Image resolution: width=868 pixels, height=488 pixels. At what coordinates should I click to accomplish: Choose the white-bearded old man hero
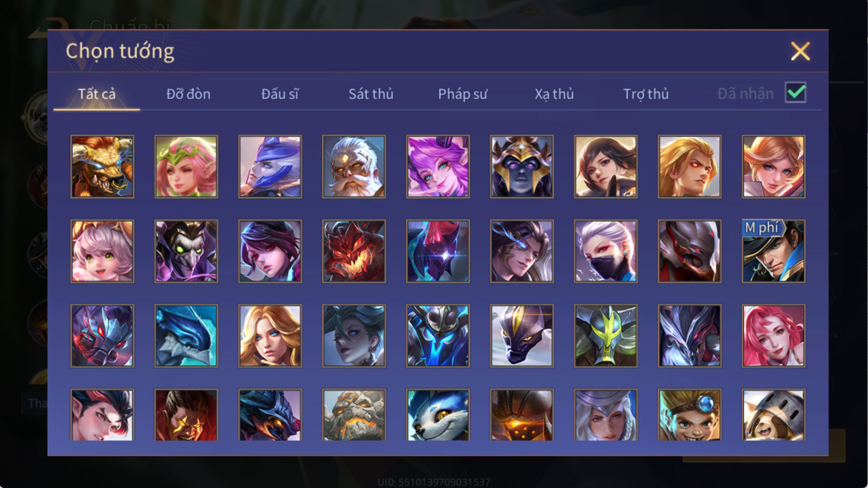coord(354,166)
